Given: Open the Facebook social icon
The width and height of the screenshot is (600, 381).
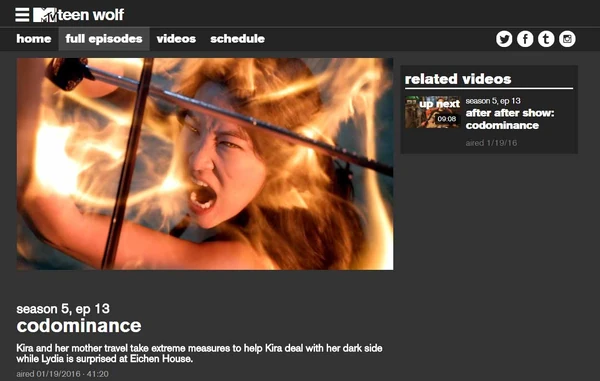Looking at the screenshot, I should tap(525, 39).
